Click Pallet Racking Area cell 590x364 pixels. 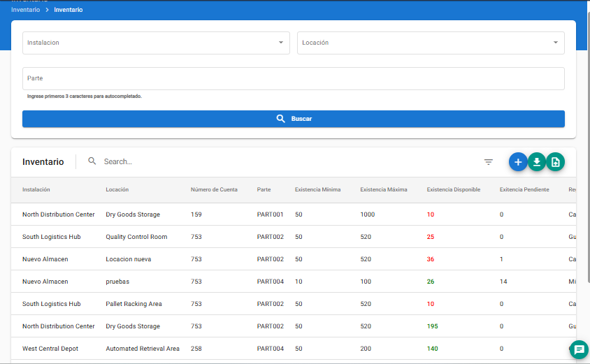pos(134,304)
